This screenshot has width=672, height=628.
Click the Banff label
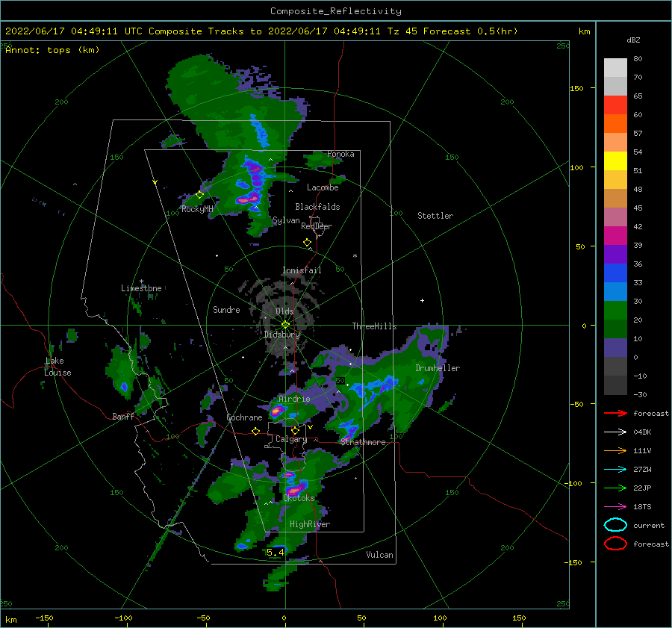[x=123, y=417]
